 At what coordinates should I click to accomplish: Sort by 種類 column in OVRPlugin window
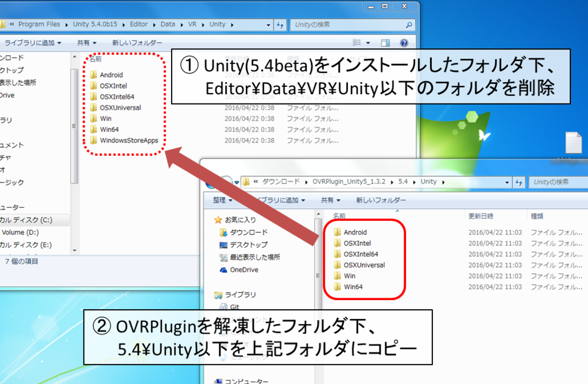pyautogui.click(x=537, y=216)
